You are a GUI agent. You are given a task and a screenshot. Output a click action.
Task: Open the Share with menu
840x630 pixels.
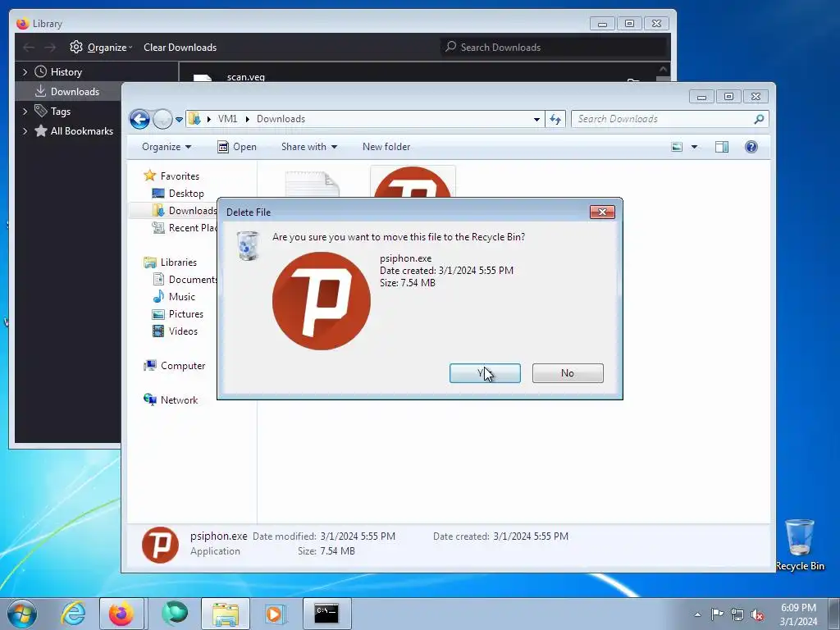[309, 147]
